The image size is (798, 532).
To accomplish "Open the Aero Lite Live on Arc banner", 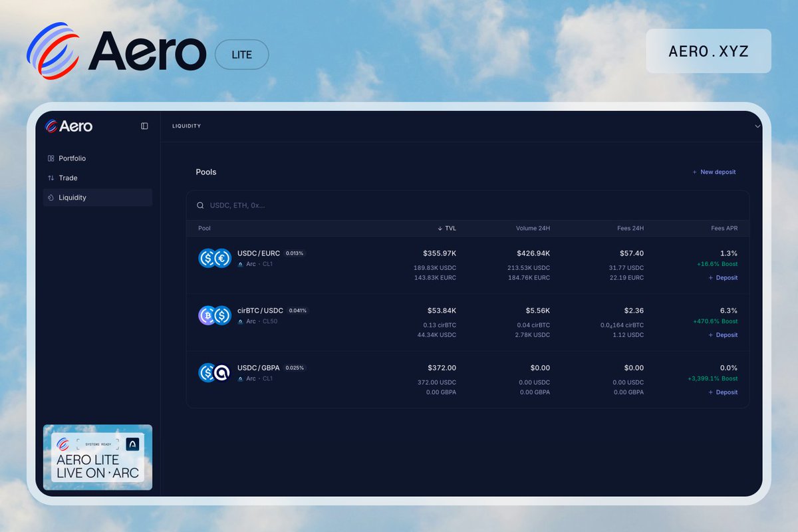I will (98, 458).
